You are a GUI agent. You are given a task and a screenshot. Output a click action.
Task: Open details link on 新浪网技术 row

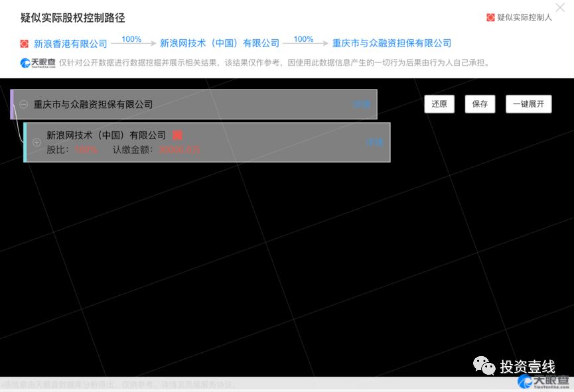(x=374, y=143)
